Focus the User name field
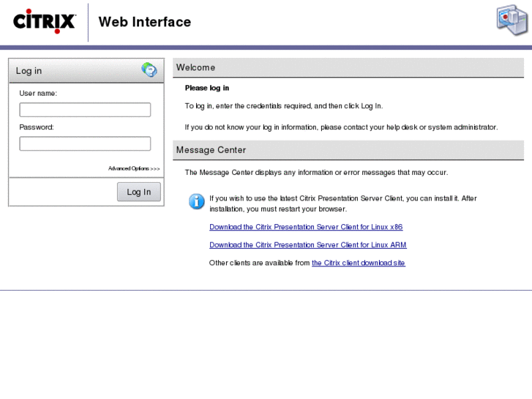 [85, 110]
